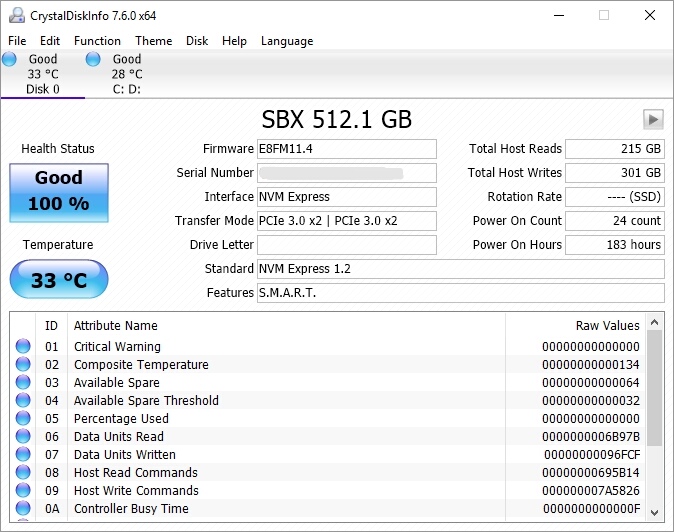Click the 33 °C temperature button
Image resolution: width=674 pixels, height=532 pixels.
click(x=58, y=280)
